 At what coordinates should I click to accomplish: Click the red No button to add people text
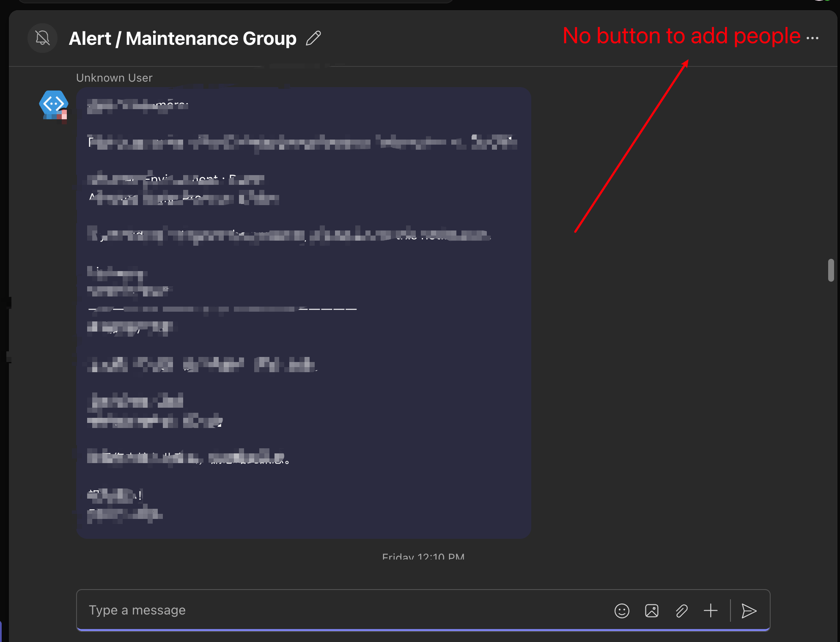pyautogui.click(x=681, y=36)
